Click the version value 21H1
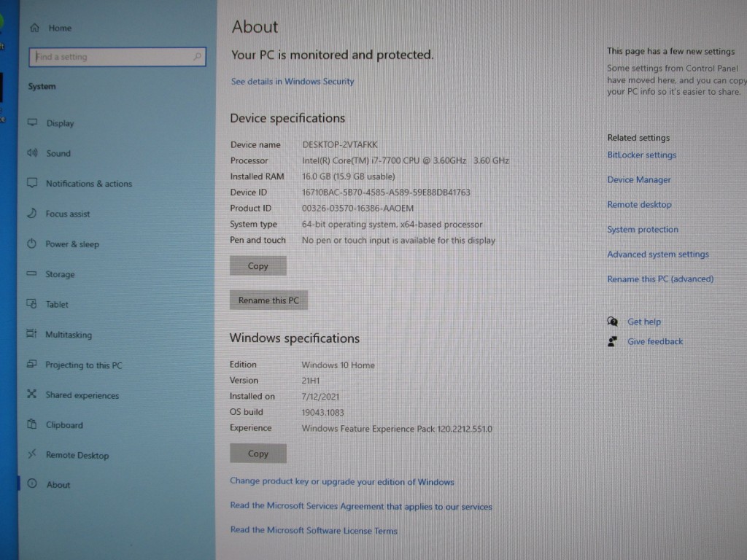This screenshot has width=747, height=560. pos(311,381)
